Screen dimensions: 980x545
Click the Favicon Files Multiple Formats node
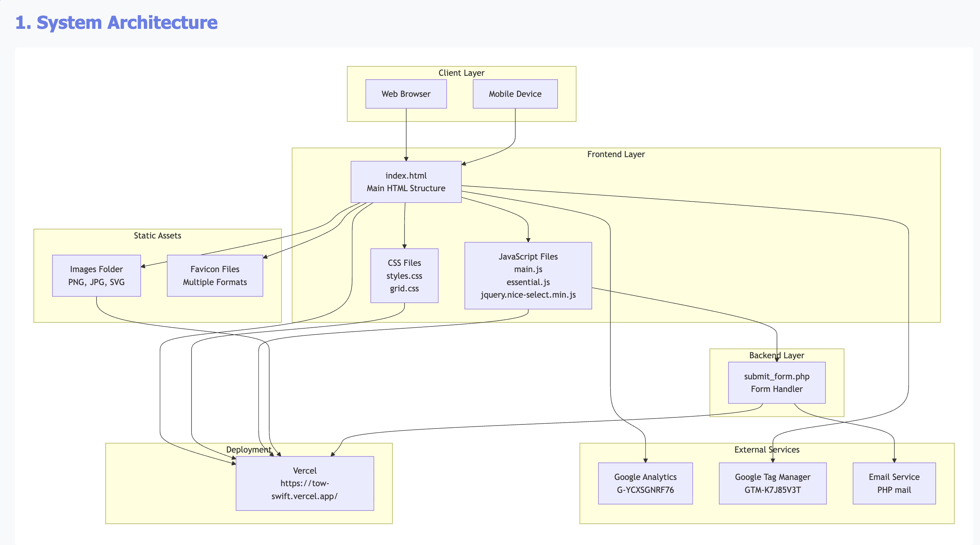click(214, 275)
